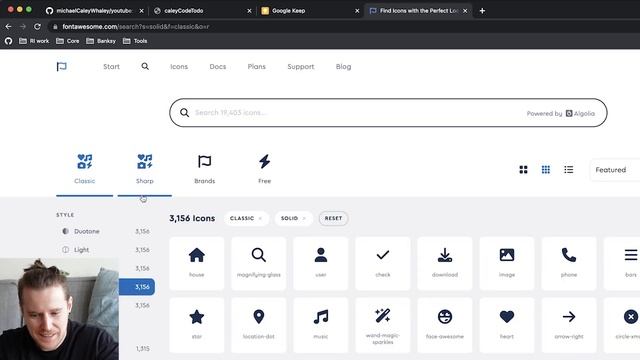Open the magnifying-glass icon card
The width and height of the screenshot is (640, 360).
[259, 263]
